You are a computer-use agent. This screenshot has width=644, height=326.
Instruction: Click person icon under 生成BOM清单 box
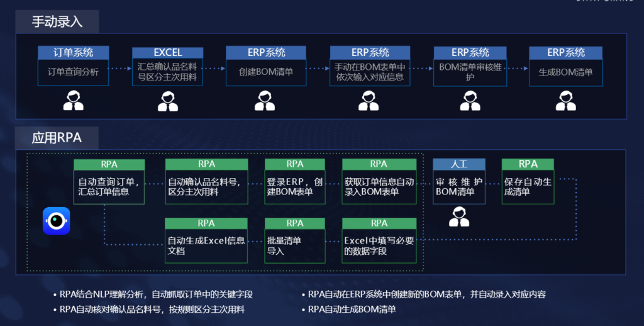pyautogui.click(x=565, y=101)
